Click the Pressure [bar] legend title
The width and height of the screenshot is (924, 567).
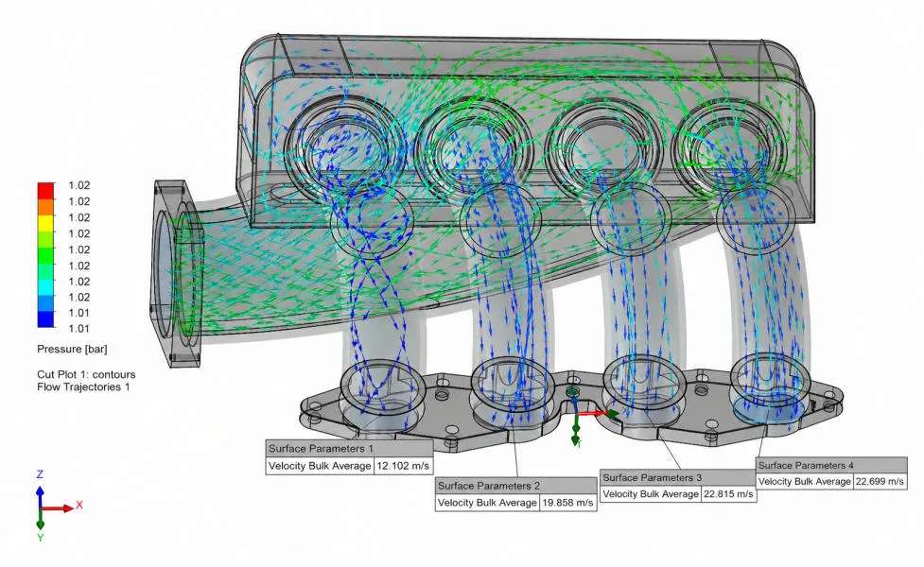(72, 349)
